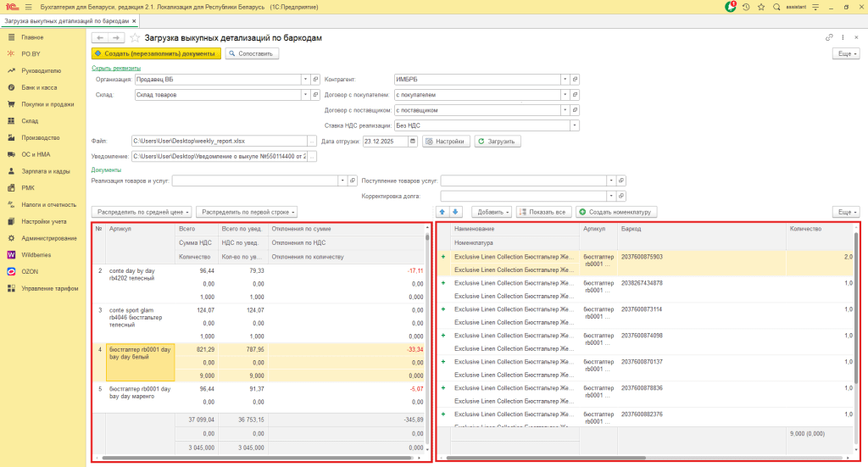The height and width of the screenshot is (467, 868).
Task: Navigate back with the left arrow button
Action: click(x=99, y=37)
